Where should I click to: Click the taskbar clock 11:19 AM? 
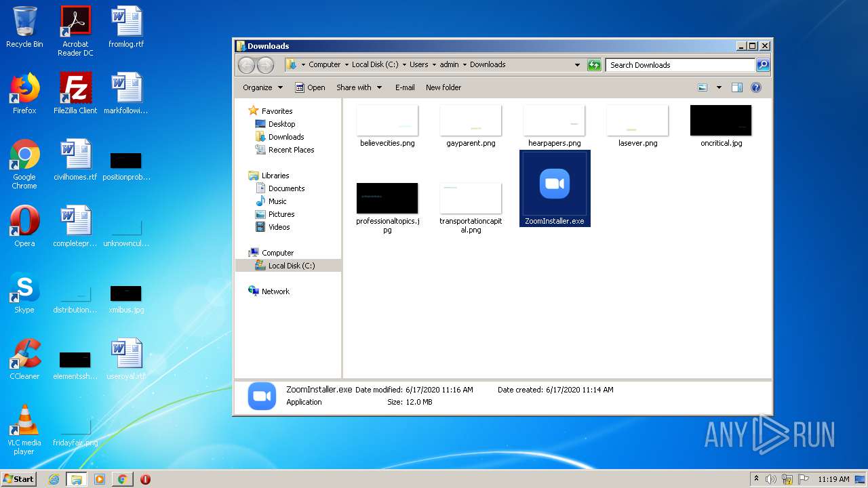[x=833, y=479]
